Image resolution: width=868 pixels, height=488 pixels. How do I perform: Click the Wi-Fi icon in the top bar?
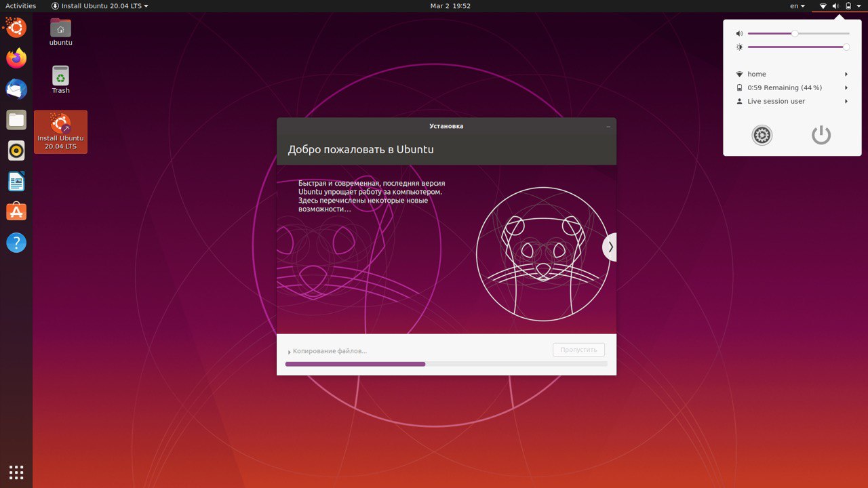[823, 6]
